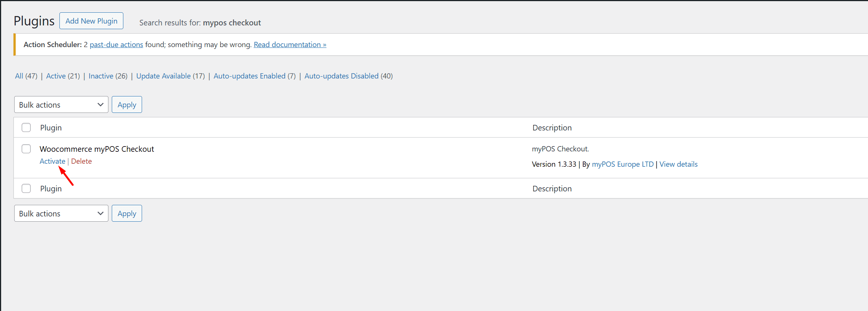Show All plugins
The height and width of the screenshot is (311, 868).
(19, 76)
